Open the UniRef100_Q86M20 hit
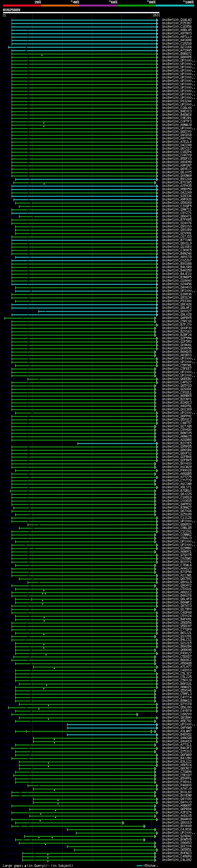This screenshot has height=868, width=197. (x=177, y=525)
